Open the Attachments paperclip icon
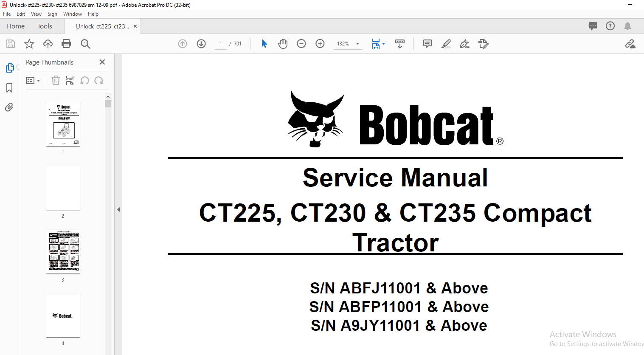Screen dimensions: 644x355 pos(9,107)
